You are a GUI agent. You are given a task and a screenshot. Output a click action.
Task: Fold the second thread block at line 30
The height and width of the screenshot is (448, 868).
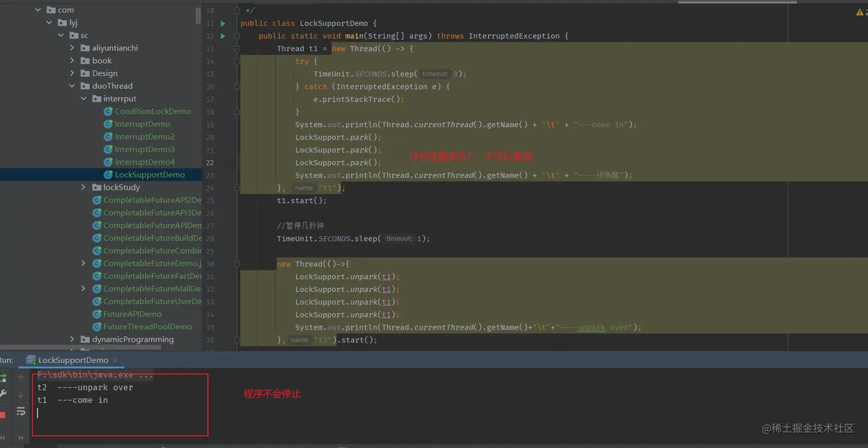[x=237, y=264]
